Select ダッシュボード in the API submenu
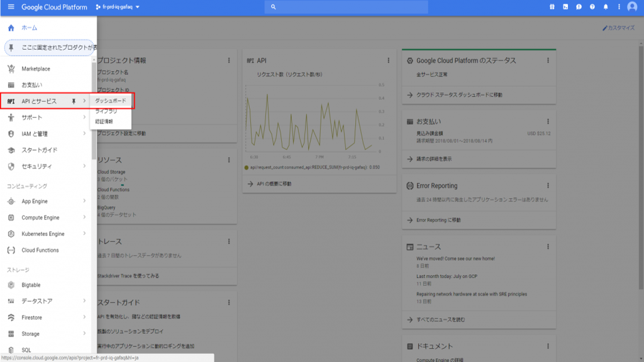 [x=111, y=101]
